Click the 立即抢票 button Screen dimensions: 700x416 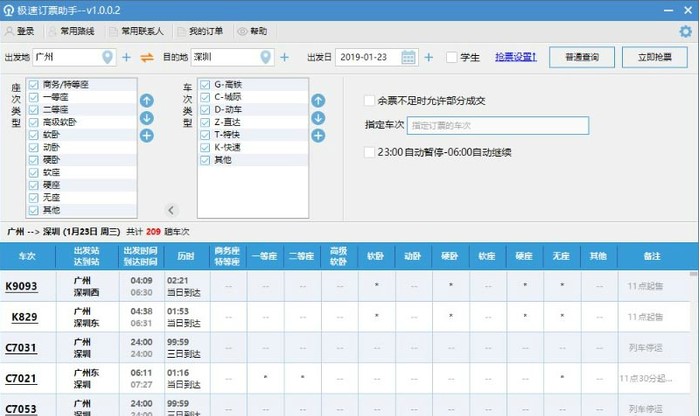tap(655, 58)
